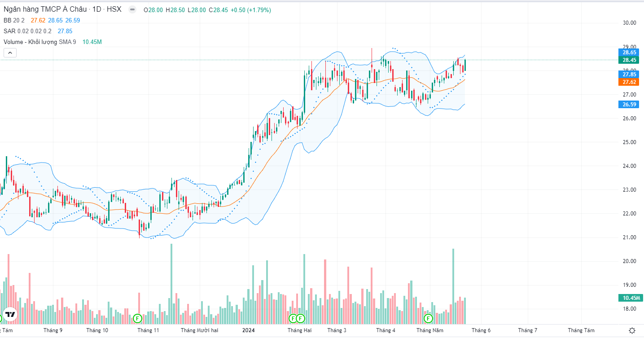Image resolution: width=644 pixels, height=338 pixels.
Task: Click the 30.00 price axis label
Action: click(x=630, y=23)
